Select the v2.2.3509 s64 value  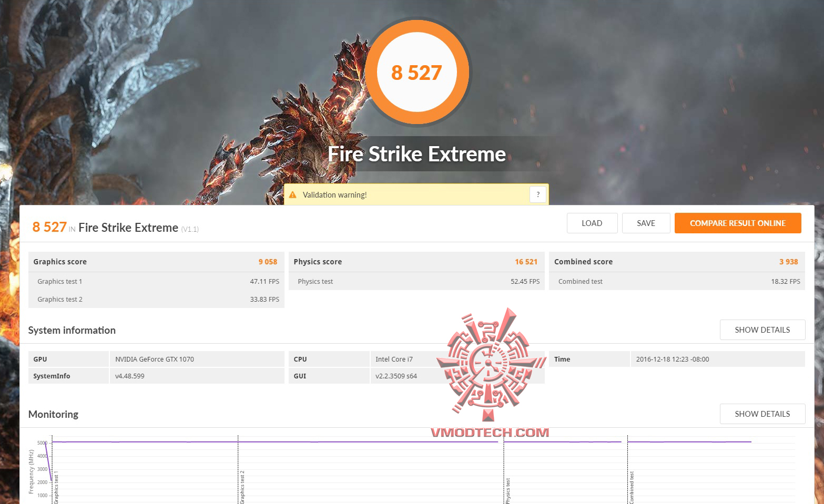396,376
